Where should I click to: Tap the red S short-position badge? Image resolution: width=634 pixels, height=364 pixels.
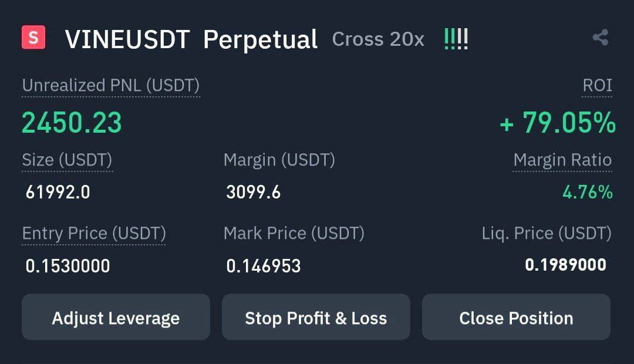pyautogui.click(x=33, y=37)
